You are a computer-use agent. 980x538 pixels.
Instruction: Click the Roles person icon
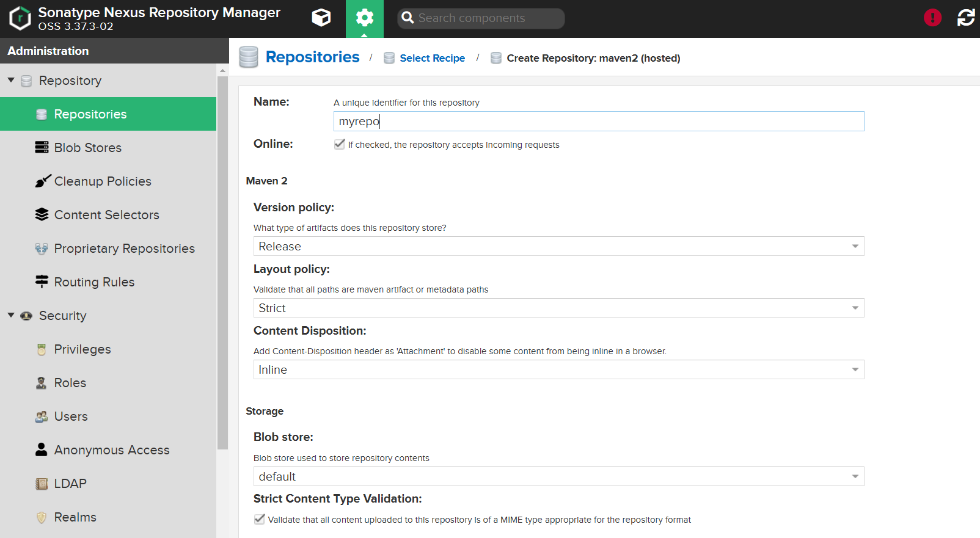(42, 383)
